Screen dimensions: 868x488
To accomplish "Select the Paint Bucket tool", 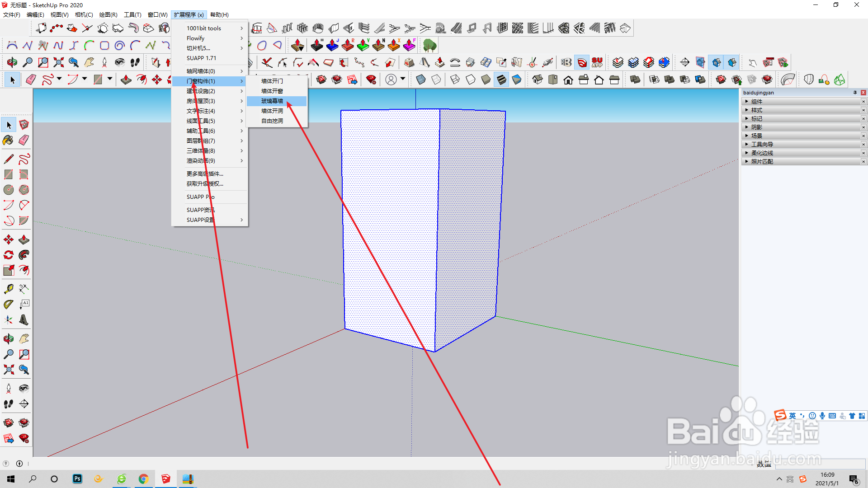I will pos(8,140).
